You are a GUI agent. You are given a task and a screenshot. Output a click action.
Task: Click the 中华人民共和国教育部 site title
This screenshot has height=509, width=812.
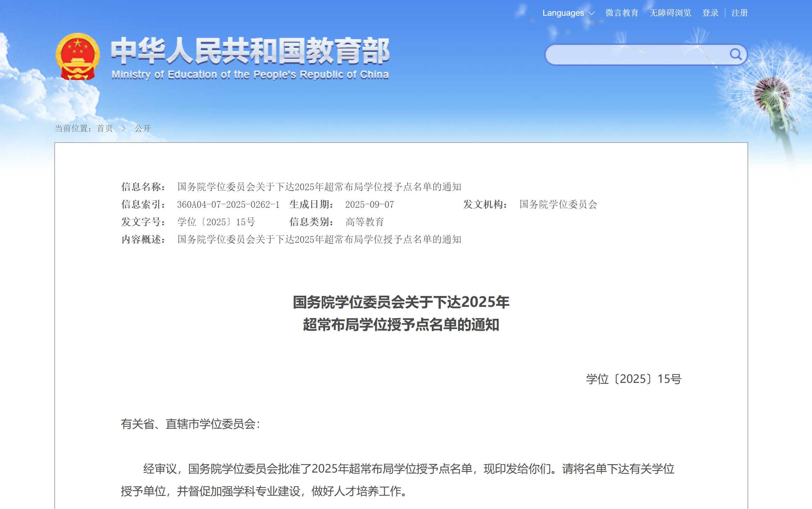[x=250, y=51]
